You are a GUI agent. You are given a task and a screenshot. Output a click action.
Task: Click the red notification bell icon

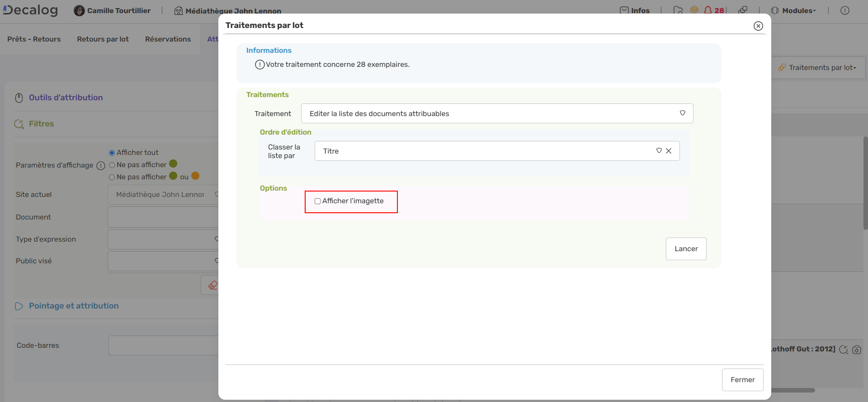pos(708,10)
